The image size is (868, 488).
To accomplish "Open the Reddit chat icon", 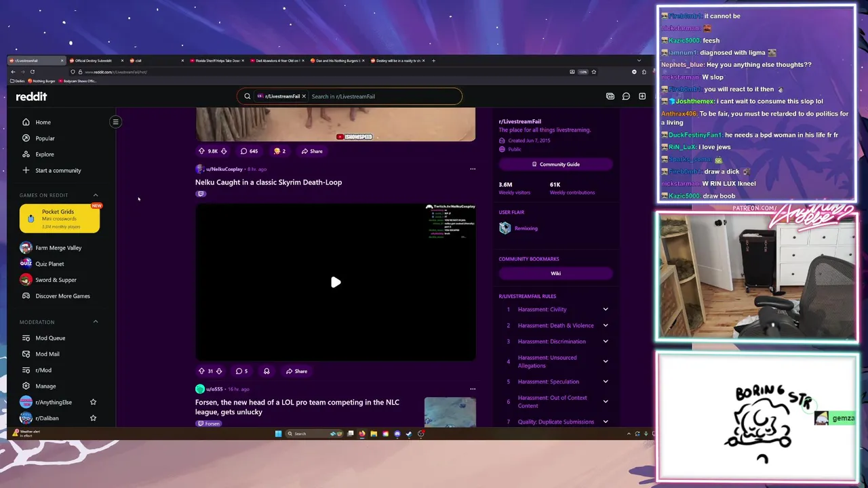I will click(x=626, y=96).
